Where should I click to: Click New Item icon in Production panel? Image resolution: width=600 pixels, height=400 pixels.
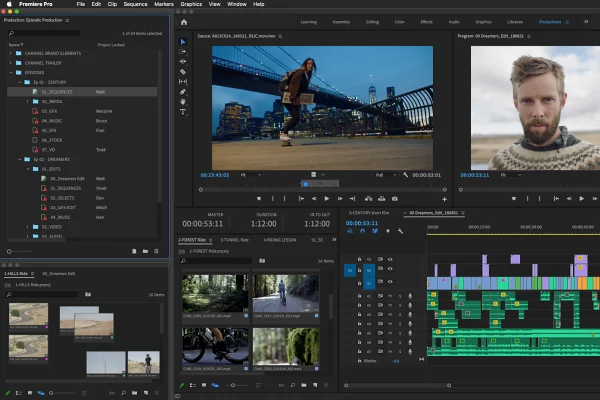point(134,251)
